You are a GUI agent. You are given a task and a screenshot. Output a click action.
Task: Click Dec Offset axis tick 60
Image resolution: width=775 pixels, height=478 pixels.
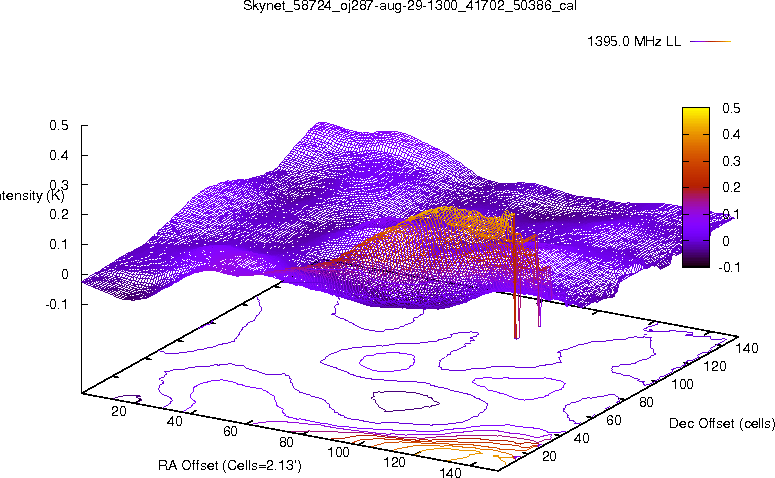coord(614,420)
